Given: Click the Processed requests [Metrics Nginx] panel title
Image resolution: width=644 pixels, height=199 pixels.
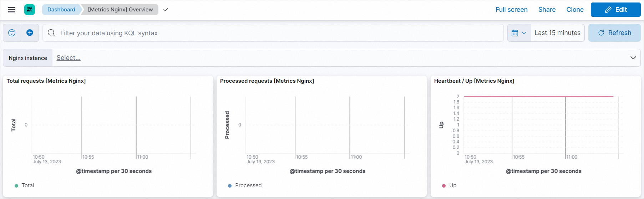Looking at the screenshot, I should pyautogui.click(x=267, y=81).
